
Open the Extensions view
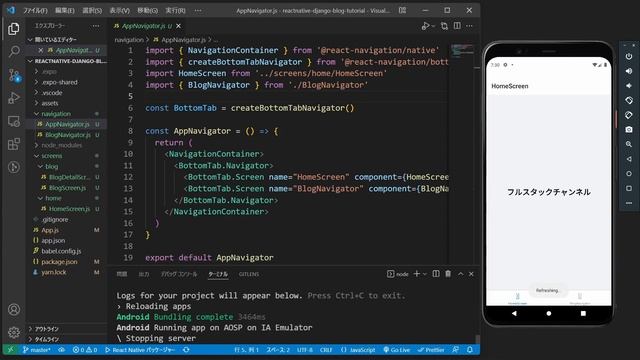13,144
